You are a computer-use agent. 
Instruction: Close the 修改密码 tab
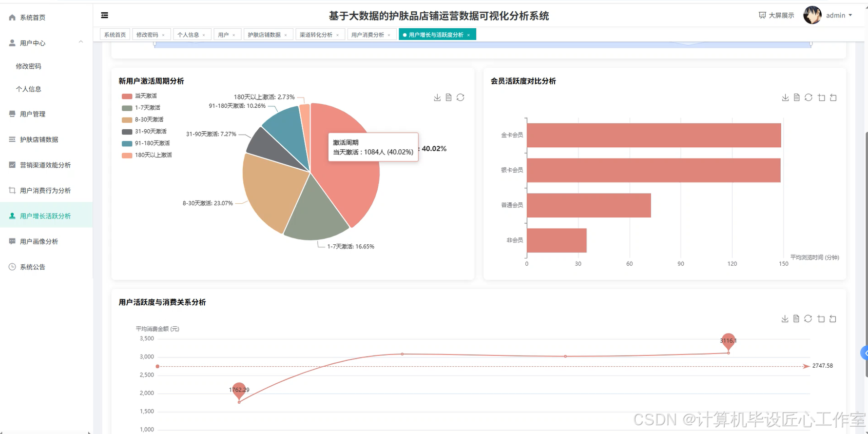pyautogui.click(x=163, y=35)
